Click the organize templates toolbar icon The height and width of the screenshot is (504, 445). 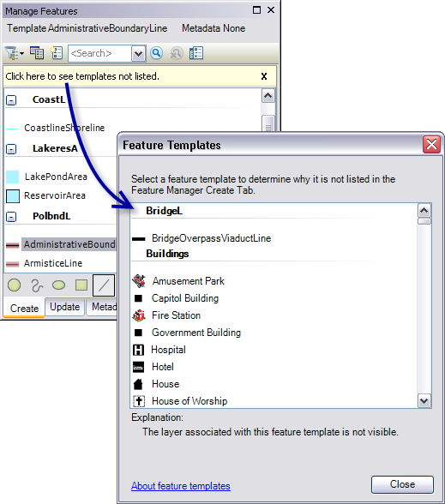[x=37, y=53]
